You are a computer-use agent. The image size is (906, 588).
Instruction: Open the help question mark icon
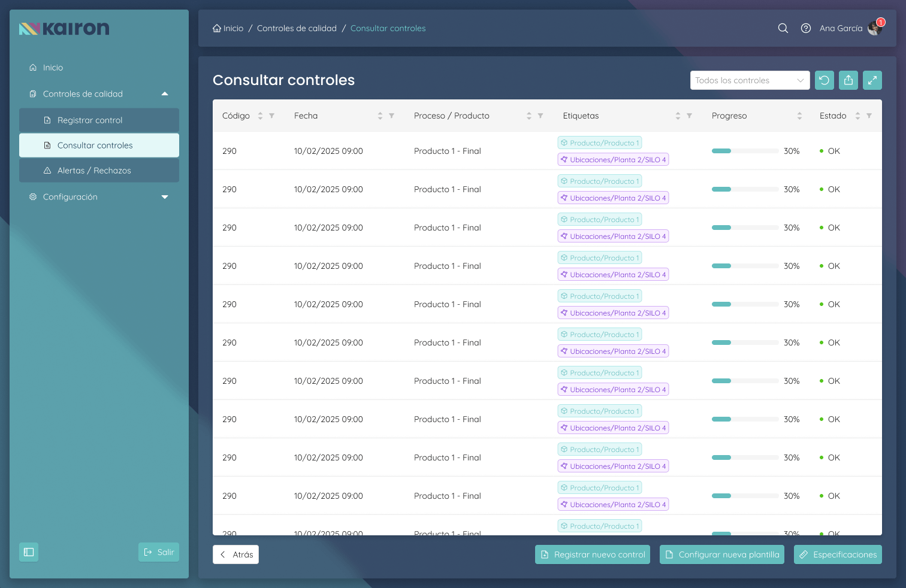[806, 28]
